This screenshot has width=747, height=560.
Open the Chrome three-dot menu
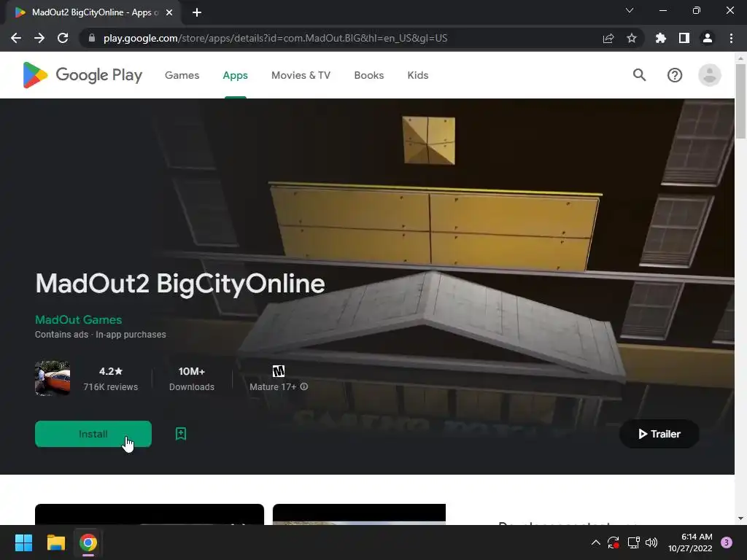[x=731, y=38]
